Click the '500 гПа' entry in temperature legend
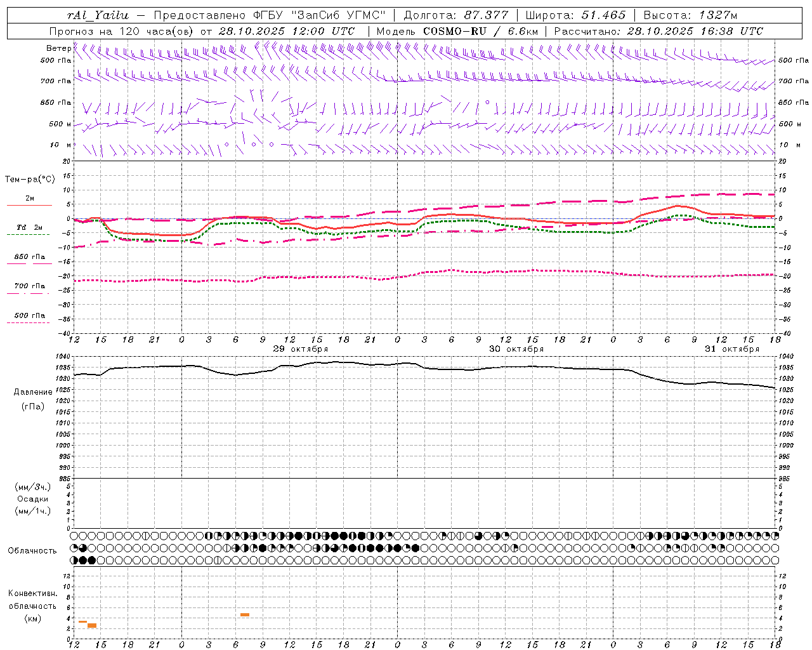Image resolution: width=812 pixels, height=650 pixels. [30, 315]
